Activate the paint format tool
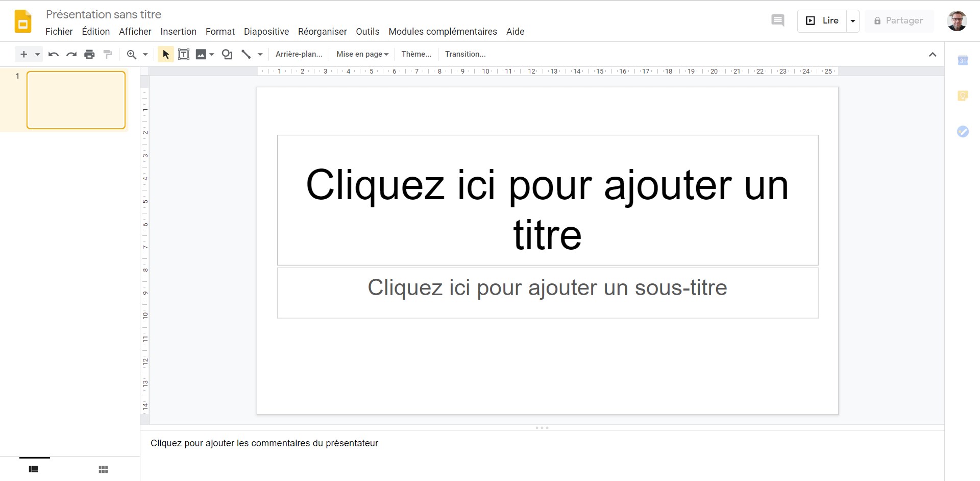Image resolution: width=980 pixels, height=481 pixels. click(x=107, y=54)
